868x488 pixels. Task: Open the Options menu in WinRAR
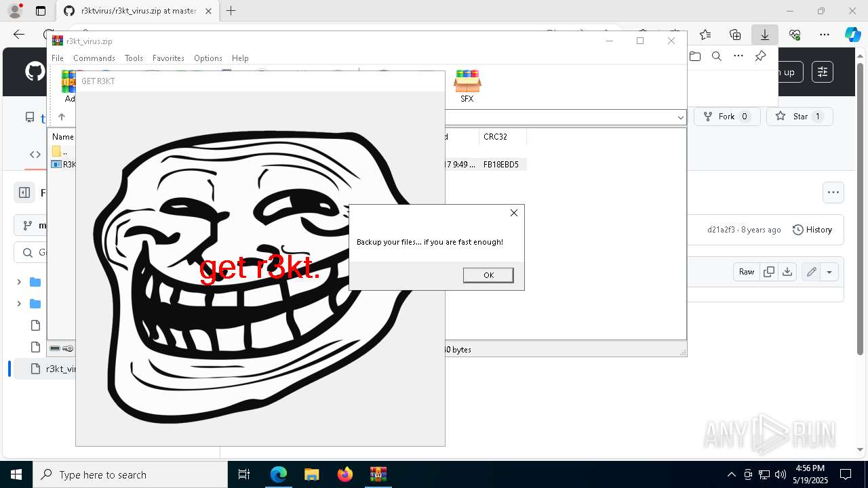pyautogui.click(x=208, y=58)
